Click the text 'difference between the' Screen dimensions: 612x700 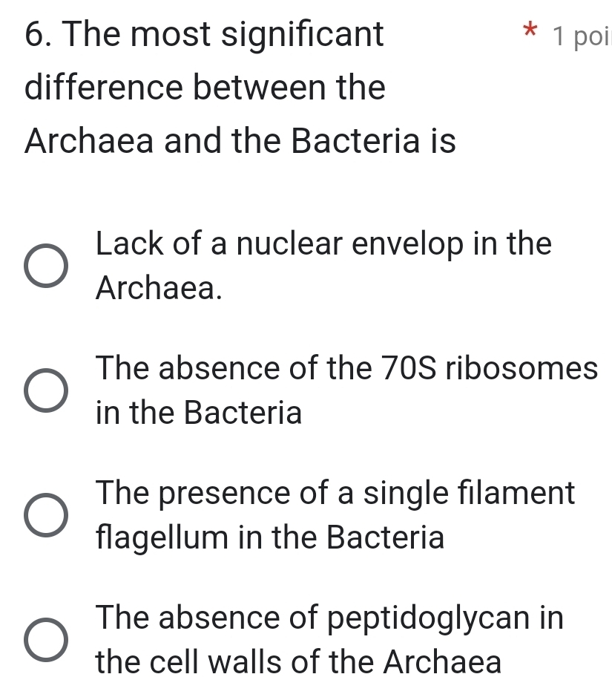click(x=205, y=87)
